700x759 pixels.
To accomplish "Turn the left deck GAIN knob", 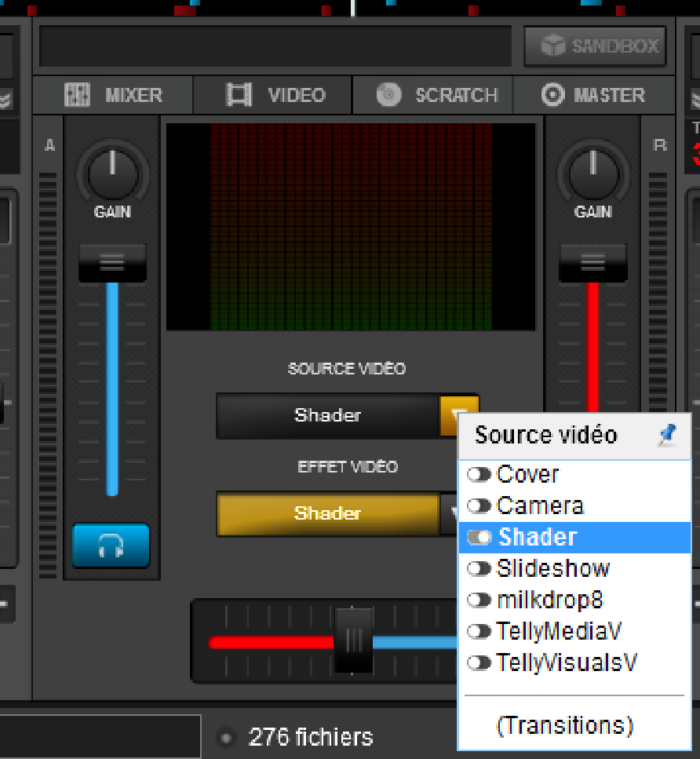I will 112,173.
